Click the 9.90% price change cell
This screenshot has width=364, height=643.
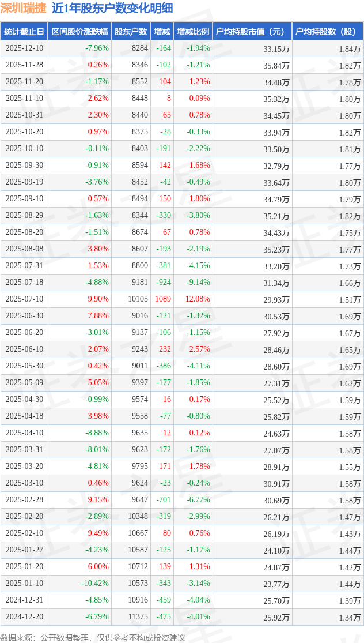pyautogui.click(x=98, y=299)
